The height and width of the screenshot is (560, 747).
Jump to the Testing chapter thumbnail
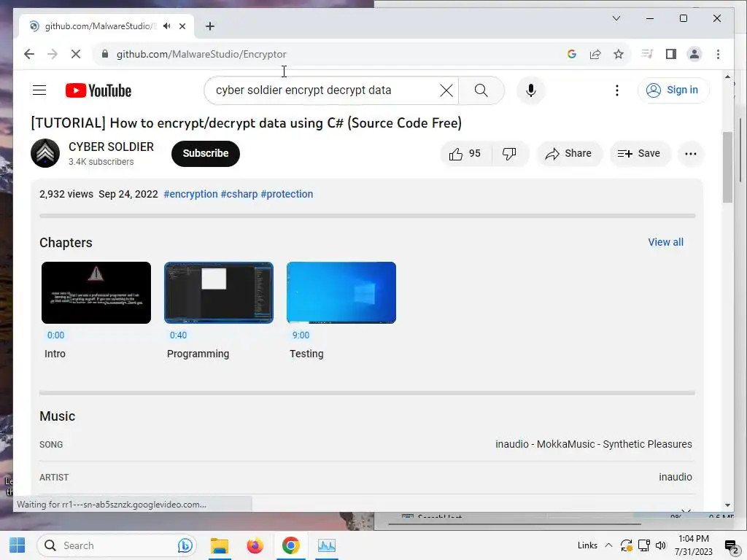(341, 292)
